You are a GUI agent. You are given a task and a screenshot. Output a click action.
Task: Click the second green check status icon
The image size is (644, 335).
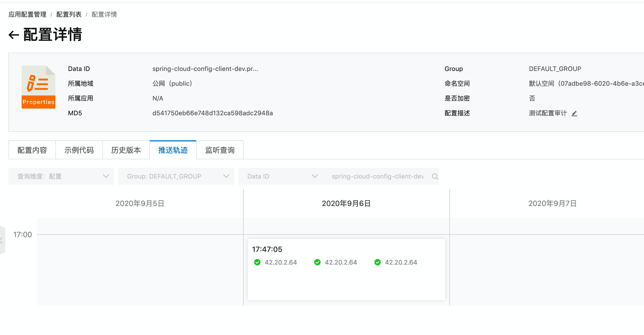[x=317, y=262]
